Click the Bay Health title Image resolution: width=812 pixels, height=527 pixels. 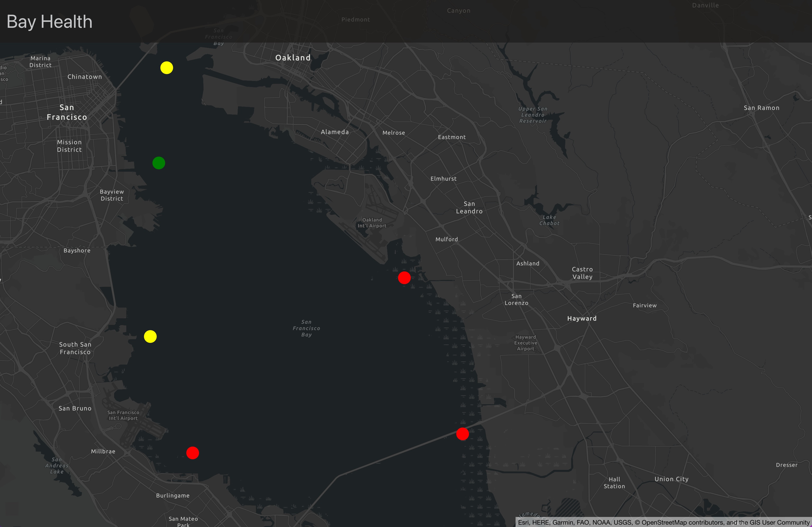[x=49, y=22]
